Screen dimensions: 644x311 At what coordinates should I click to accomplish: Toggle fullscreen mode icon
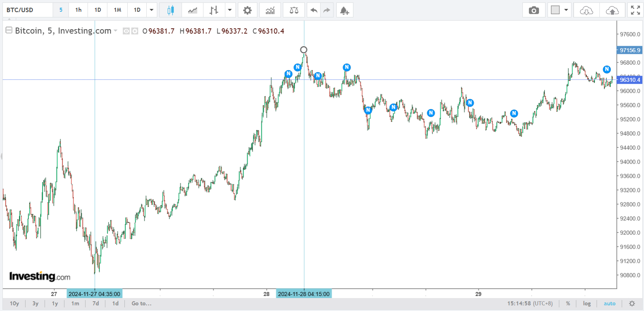(x=635, y=10)
